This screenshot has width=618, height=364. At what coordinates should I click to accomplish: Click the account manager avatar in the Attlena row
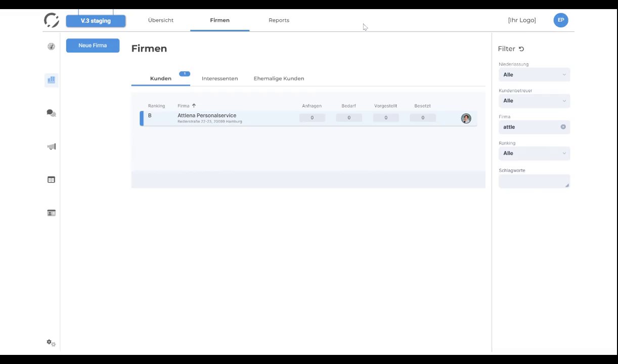coord(466,118)
